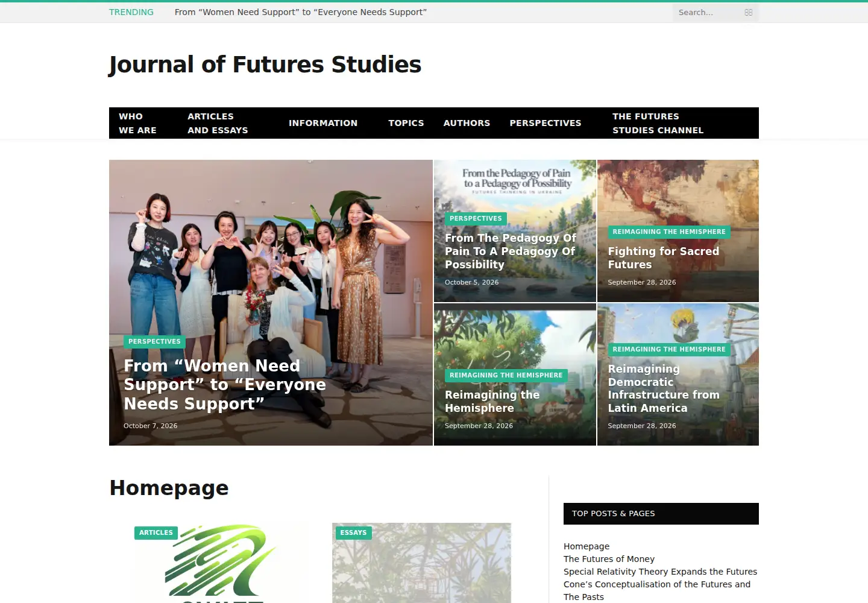Click the October 5, 2026 date
The width and height of the screenshot is (868, 603).
click(471, 282)
